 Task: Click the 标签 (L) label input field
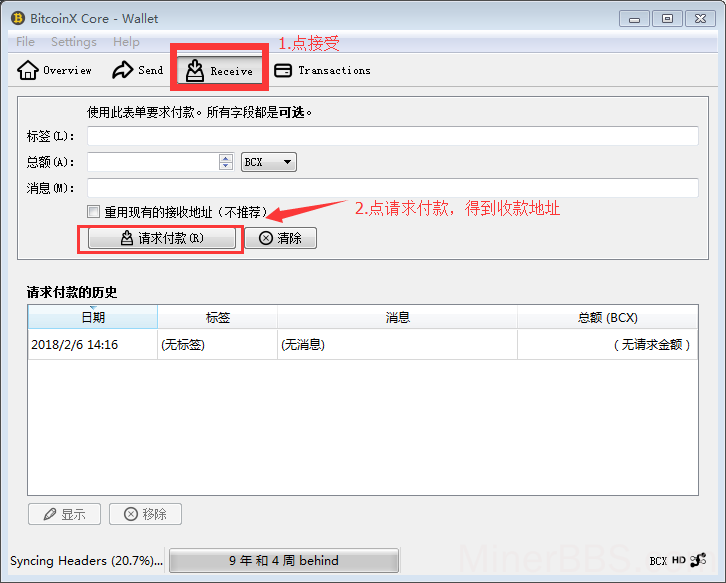(x=393, y=136)
